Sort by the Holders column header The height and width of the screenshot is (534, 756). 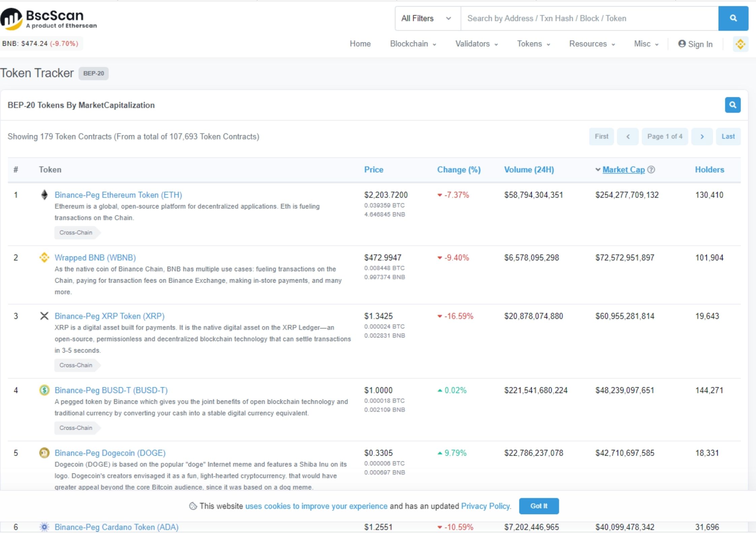(709, 170)
